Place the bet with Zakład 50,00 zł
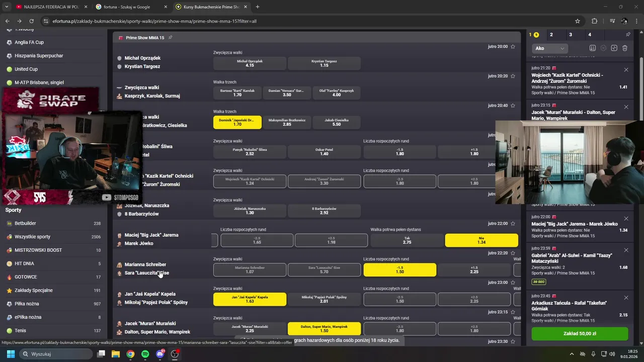Viewport: 644px width, 362px height. tap(580, 333)
